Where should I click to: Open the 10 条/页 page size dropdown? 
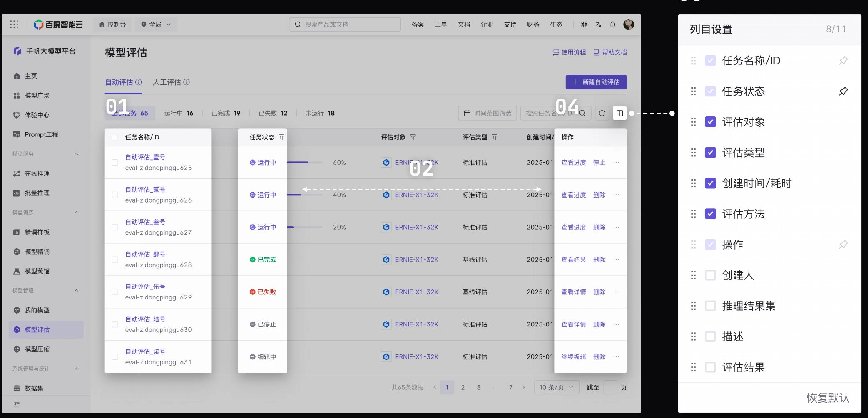(556, 388)
